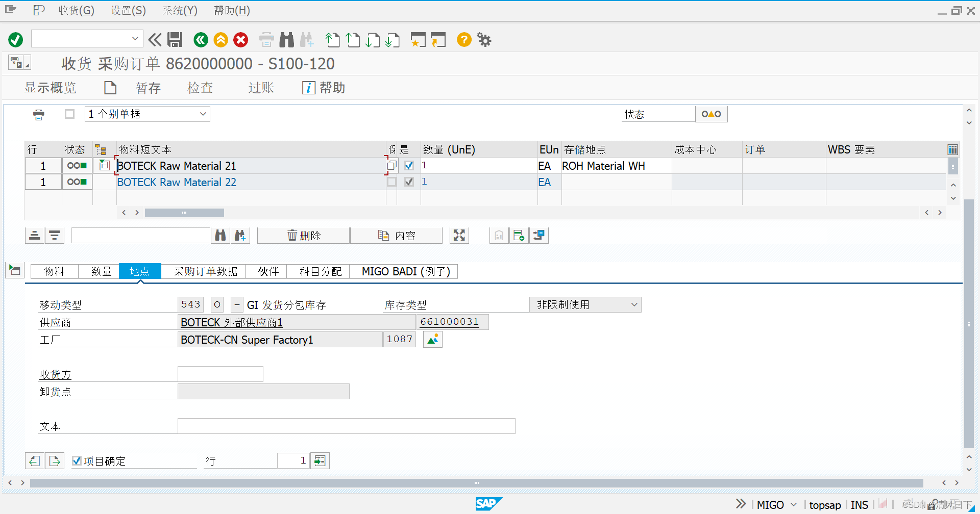Click the bottom horizontal window scrollbar
The width and height of the screenshot is (980, 514).
click(x=476, y=482)
